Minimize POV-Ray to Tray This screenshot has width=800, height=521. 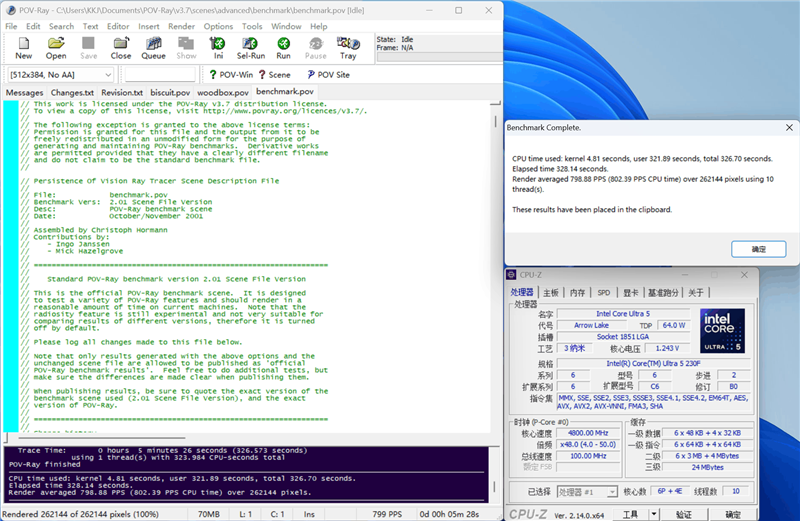[x=348, y=48]
